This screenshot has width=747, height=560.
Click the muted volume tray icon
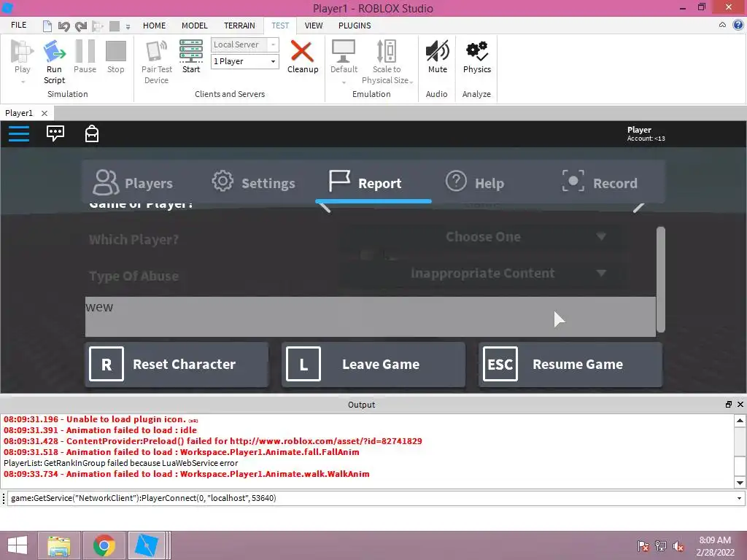click(678, 545)
